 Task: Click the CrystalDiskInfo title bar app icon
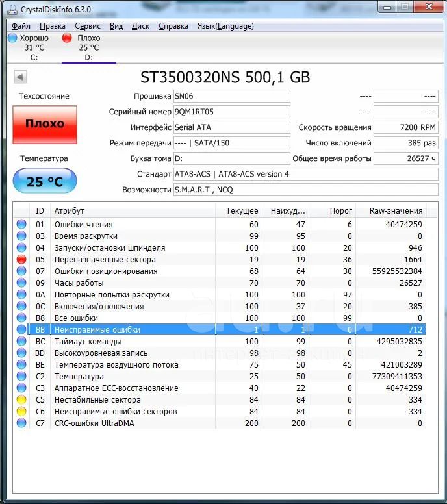tap(12, 9)
